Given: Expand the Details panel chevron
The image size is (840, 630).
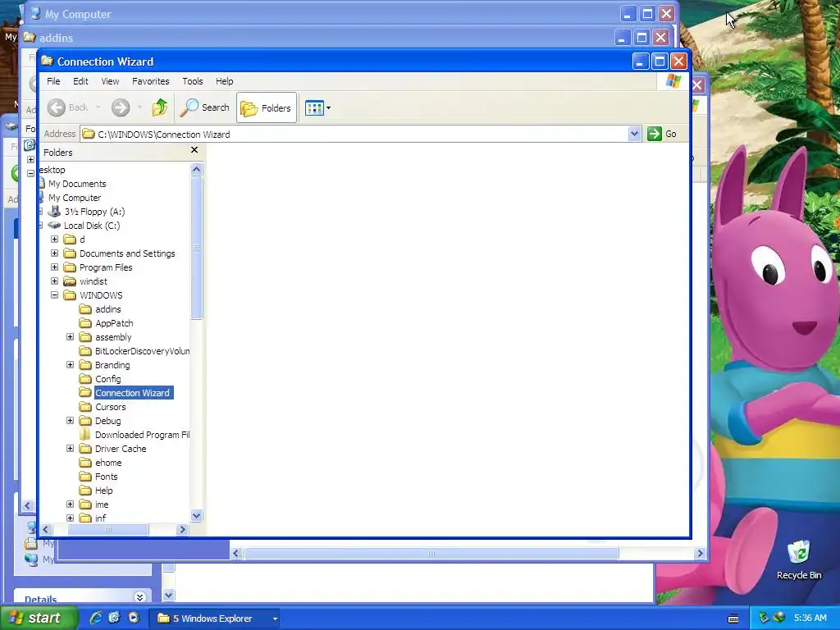Looking at the screenshot, I should click(x=139, y=597).
